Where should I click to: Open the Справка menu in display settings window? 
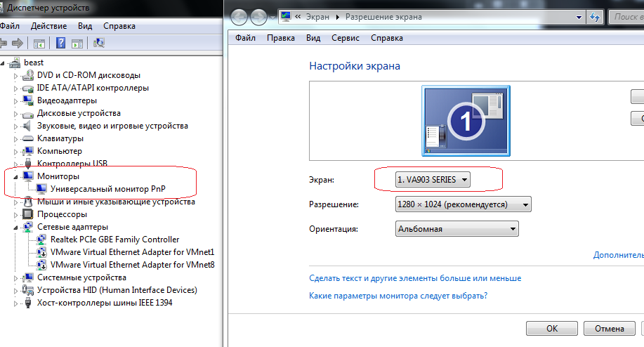[x=387, y=38]
